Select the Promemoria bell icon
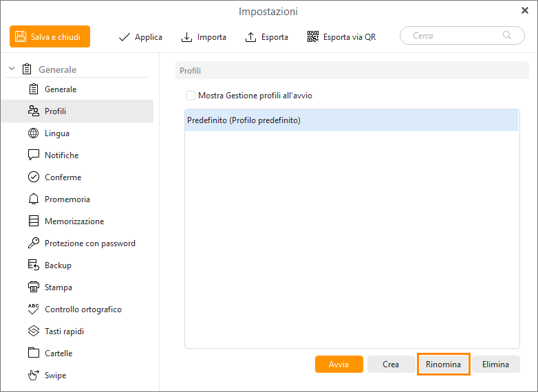This screenshot has width=538, height=392. coord(33,199)
